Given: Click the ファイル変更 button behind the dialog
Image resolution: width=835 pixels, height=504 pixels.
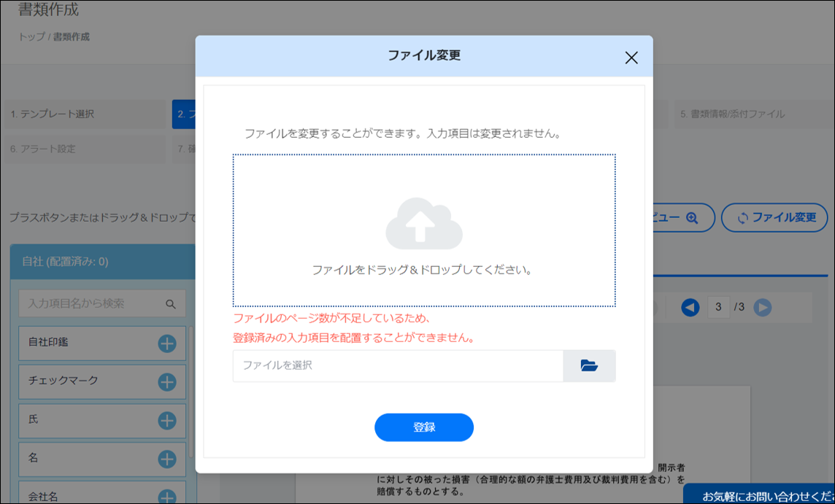Looking at the screenshot, I should click(x=774, y=217).
